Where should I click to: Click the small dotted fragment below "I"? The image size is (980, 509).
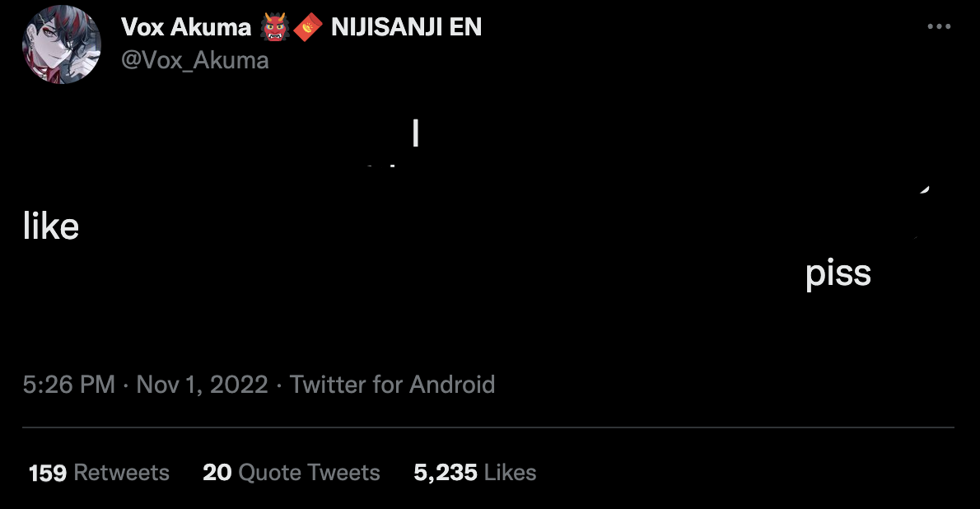tap(380, 166)
